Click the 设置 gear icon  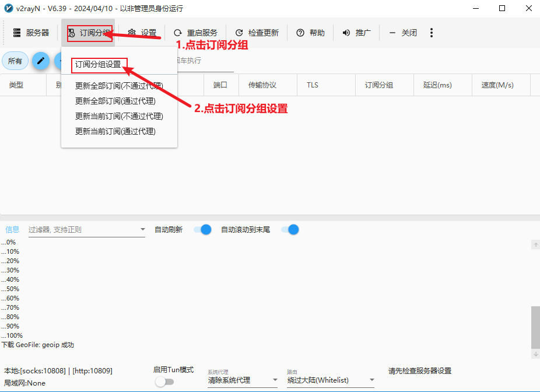132,33
